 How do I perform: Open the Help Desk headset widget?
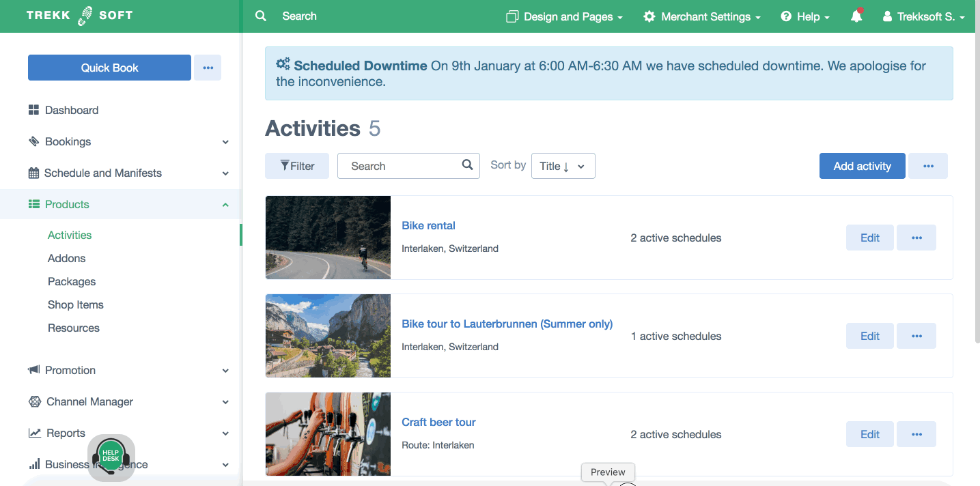click(x=111, y=457)
